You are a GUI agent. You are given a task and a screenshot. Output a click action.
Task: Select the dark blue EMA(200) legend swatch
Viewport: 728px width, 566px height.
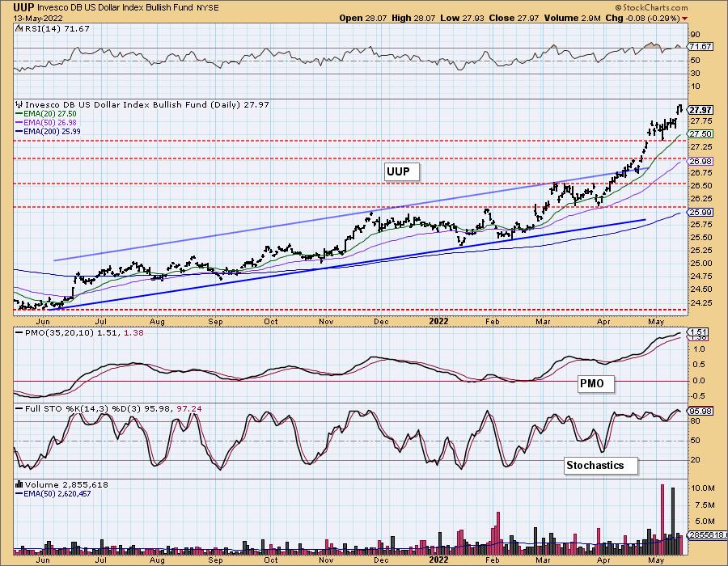click(x=19, y=131)
